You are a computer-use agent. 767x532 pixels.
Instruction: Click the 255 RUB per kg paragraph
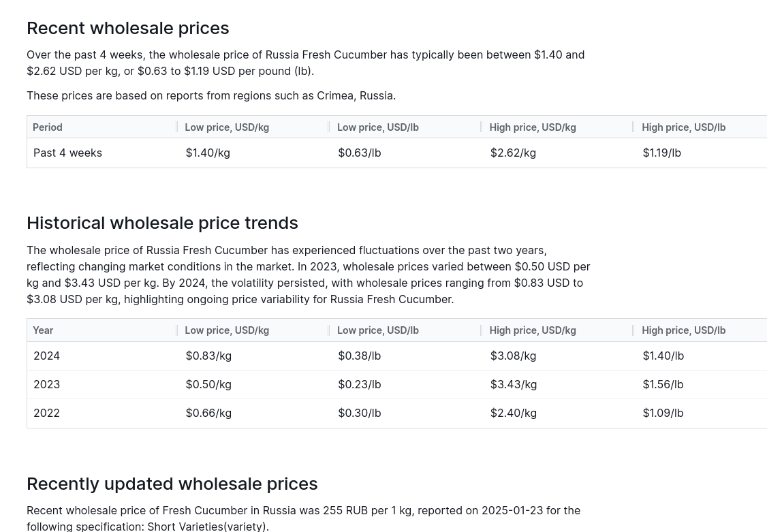click(303, 518)
